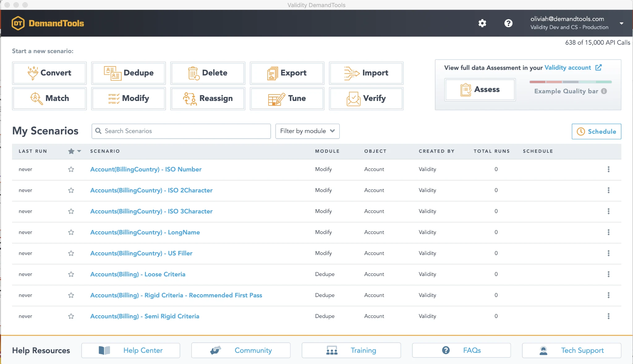Open options menu for LongName scenario
The image size is (633, 364).
608,232
